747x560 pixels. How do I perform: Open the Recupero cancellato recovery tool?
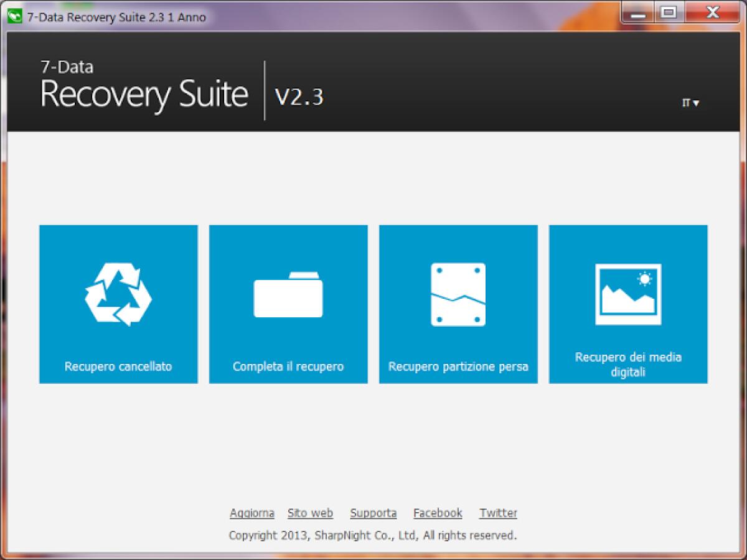[118, 304]
